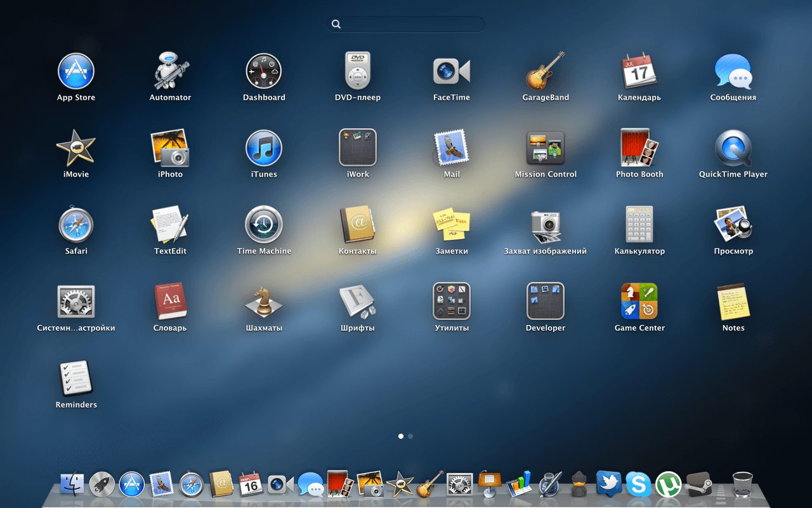Switch to the second Launchpad page dot
Viewport: 812px width, 508px height.
[x=410, y=436]
